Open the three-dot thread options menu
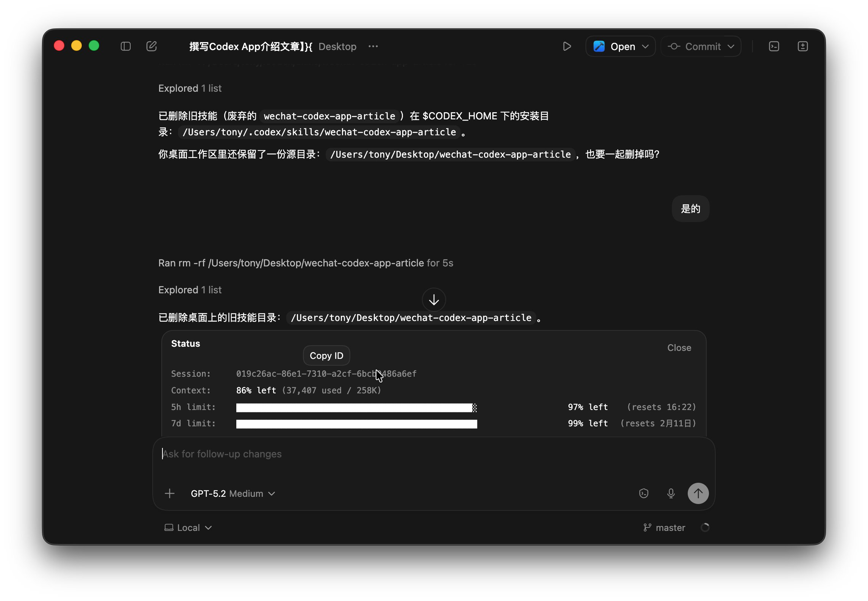The image size is (868, 601). click(373, 46)
